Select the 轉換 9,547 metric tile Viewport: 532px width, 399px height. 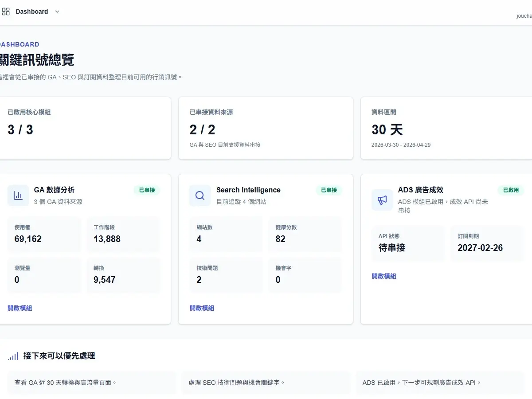tap(123, 275)
